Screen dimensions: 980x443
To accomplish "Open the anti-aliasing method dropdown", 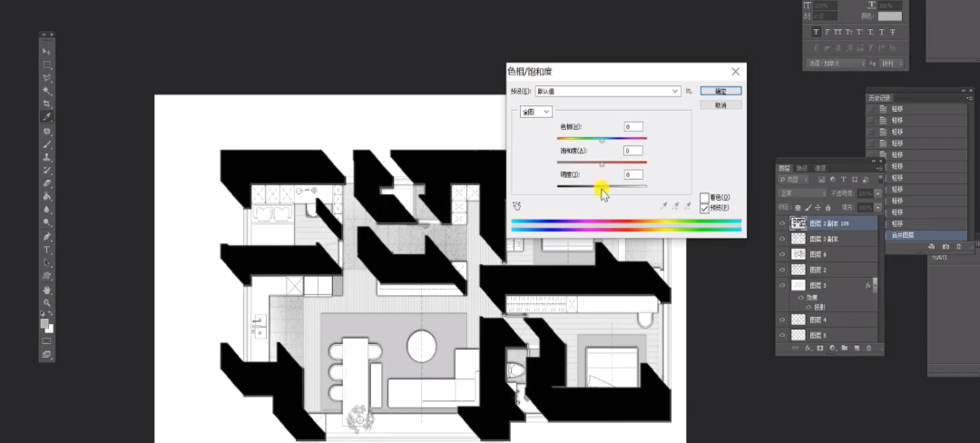I will point(892,64).
